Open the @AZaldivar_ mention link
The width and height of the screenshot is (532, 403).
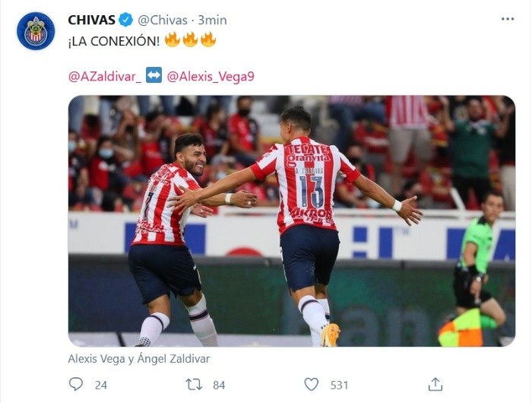click(x=105, y=76)
